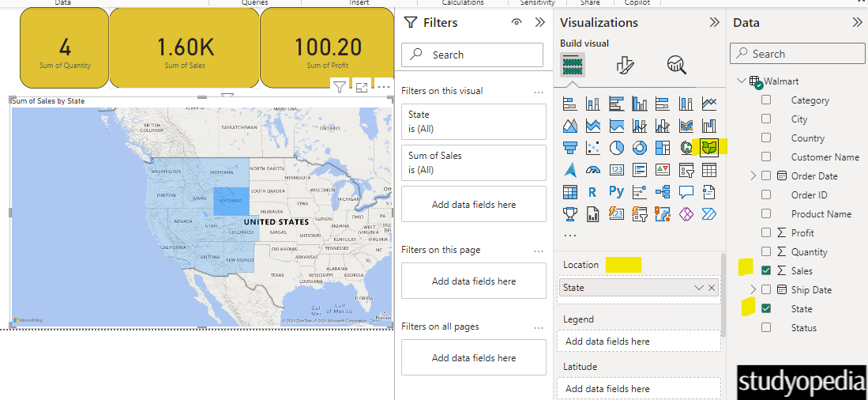Open the Analytics magnifier tab icon
The image size is (868, 400).
coord(676,66)
